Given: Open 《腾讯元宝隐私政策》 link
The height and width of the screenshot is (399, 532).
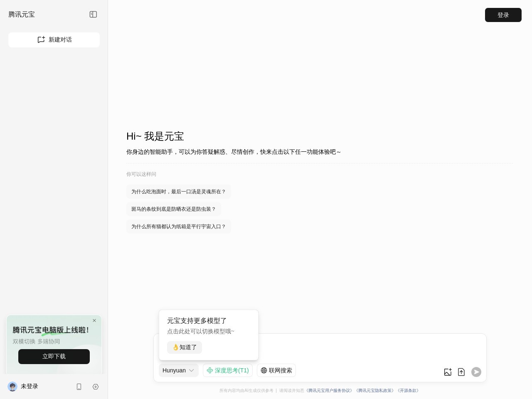Looking at the screenshot, I should (374, 391).
